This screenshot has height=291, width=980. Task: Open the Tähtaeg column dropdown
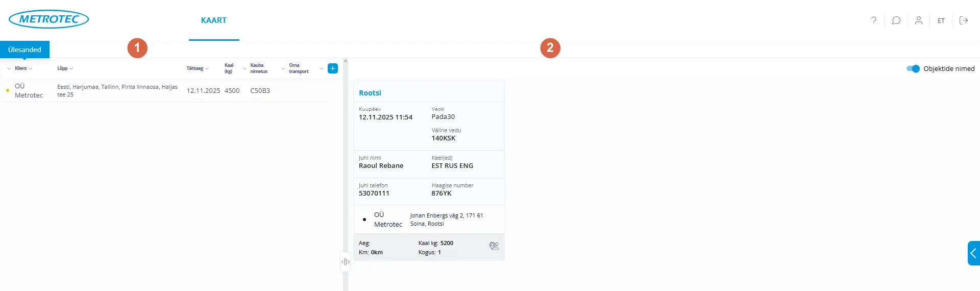(198, 68)
